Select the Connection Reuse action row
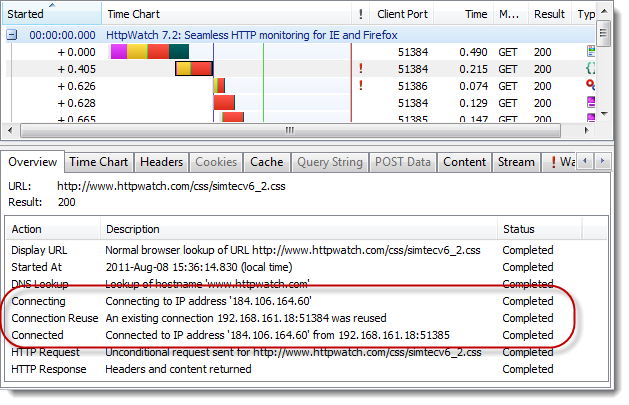 pos(306,318)
